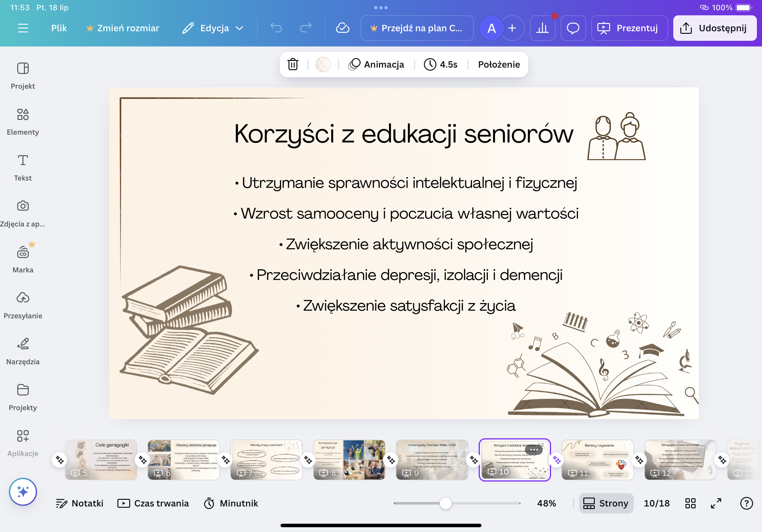Open page 8 Kompetencje geragoga thumbnail
This screenshot has height=532, width=762.
[349, 460]
